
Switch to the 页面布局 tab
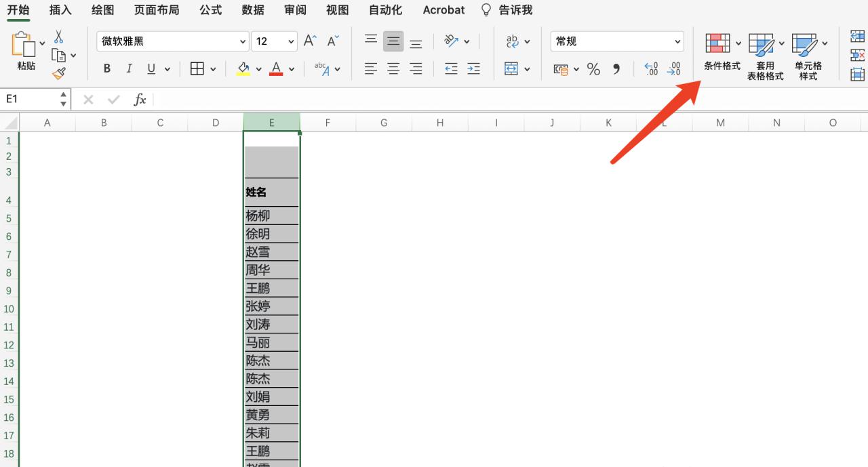(157, 9)
